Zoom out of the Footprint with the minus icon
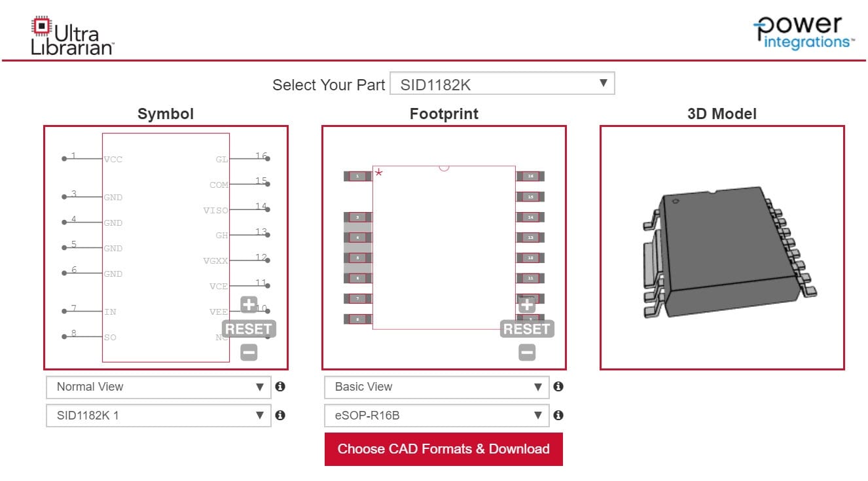This screenshot has width=868, height=481. pyautogui.click(x=527, y=352)
